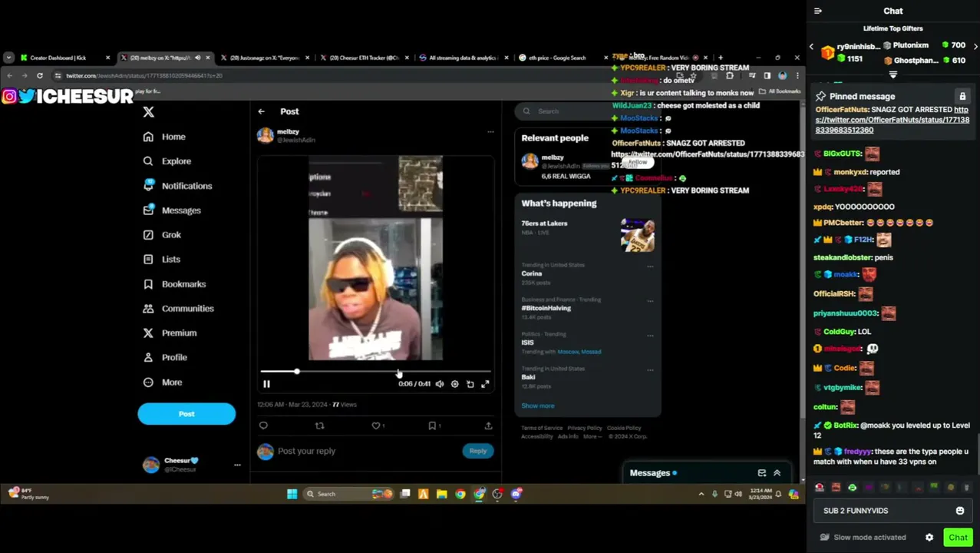This screenshot has width=980, height=553.
Task: Click the Reply button
Action: 477,452
